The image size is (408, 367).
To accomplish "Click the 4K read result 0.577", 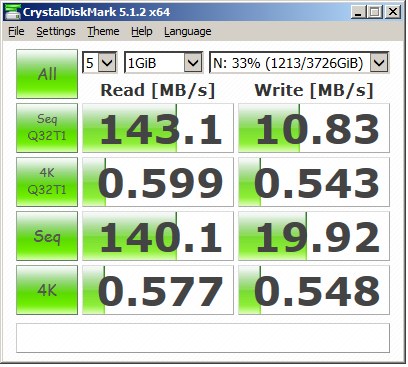I will (158, 290).
